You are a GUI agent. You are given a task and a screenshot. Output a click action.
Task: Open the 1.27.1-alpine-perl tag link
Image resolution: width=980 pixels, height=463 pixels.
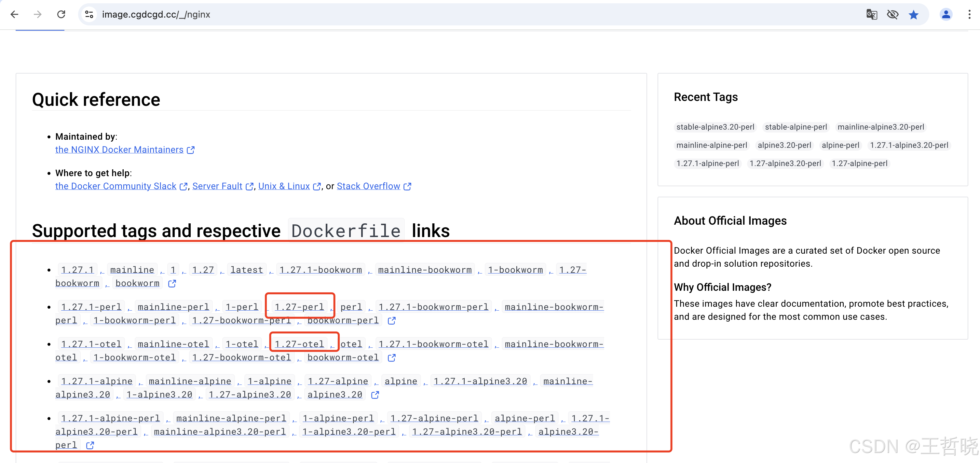110,418
